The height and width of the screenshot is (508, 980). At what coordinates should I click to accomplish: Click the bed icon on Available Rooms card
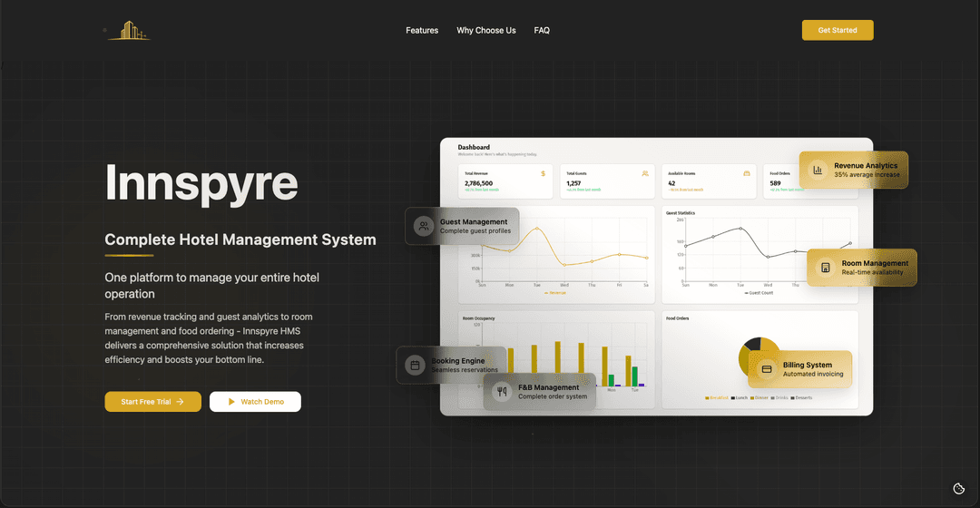click(747, 172)
